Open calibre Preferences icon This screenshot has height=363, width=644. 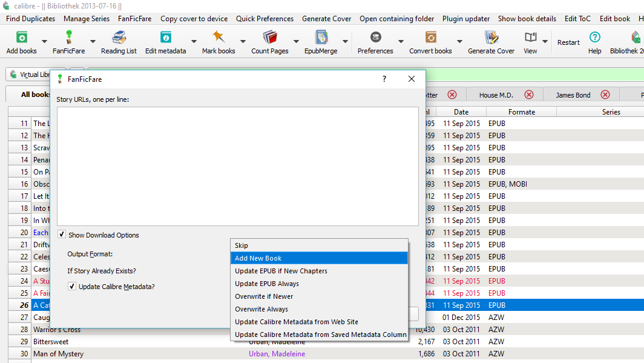point(375,38)
